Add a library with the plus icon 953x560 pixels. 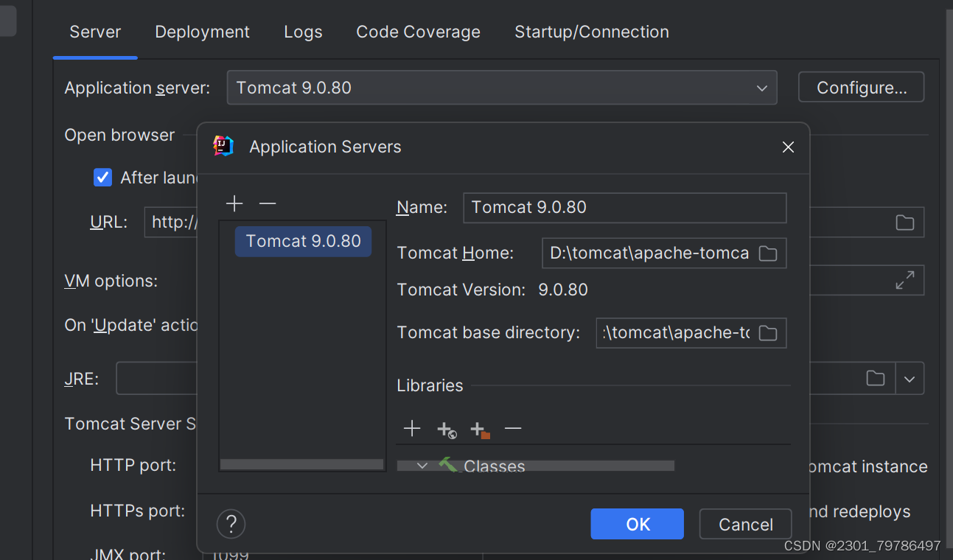[x=412, y=429]
